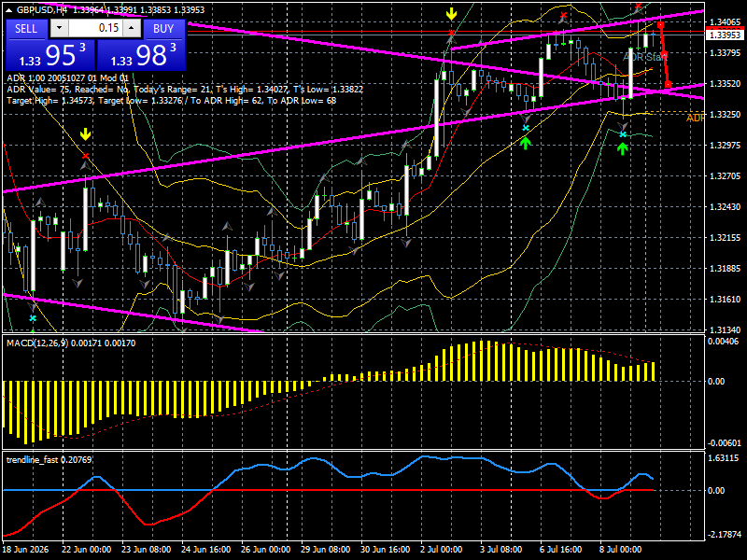This screenshot has height=560, width=747.
Task: Click the ADR Start label
Action: pyautogui.click(x=645, y=57)
